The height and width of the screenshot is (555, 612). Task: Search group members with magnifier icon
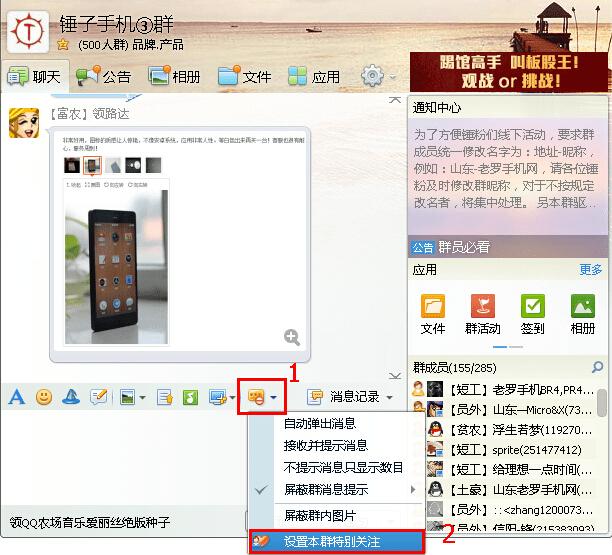coord(598,367)
